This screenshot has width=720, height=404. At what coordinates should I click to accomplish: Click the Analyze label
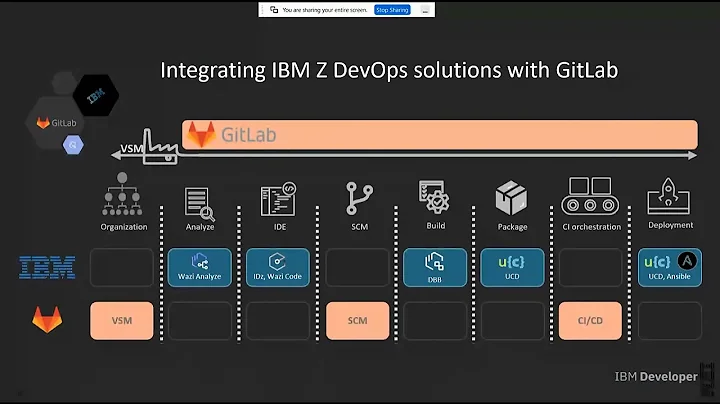tap(200, 227)
